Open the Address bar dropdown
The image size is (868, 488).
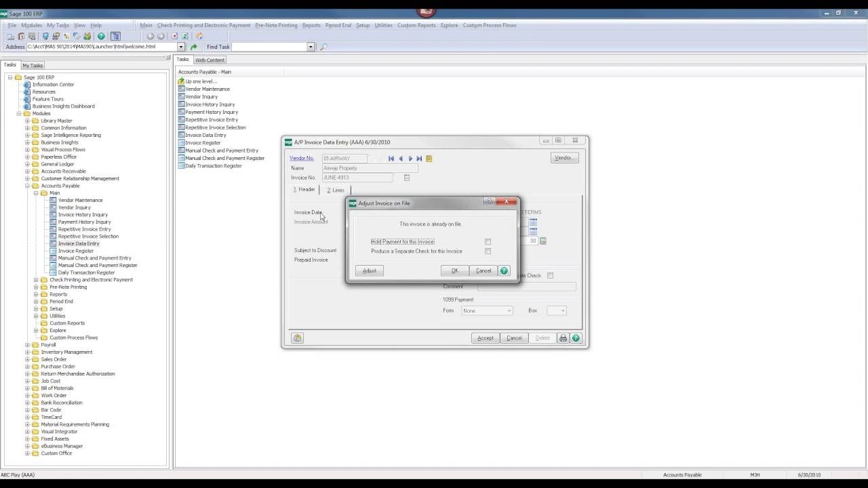click(181, 47)
